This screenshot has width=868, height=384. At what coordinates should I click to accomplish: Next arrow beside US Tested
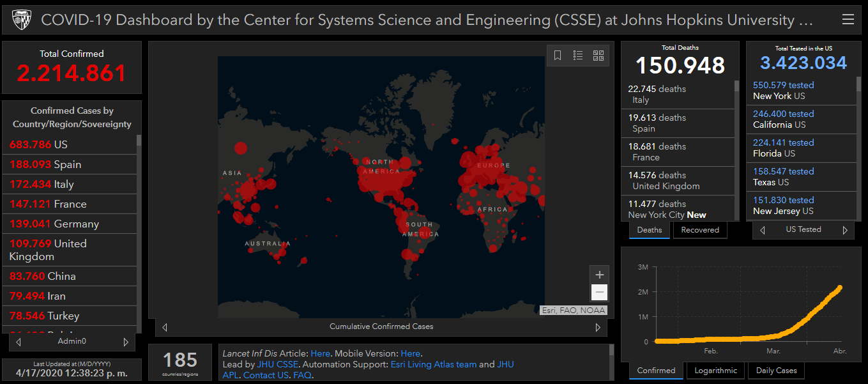point(845,230)
